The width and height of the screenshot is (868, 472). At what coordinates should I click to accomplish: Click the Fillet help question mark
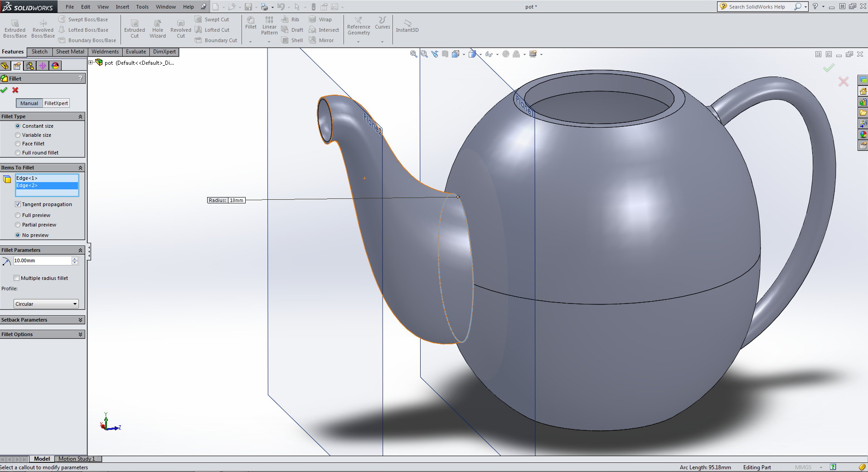click(81, 78)
